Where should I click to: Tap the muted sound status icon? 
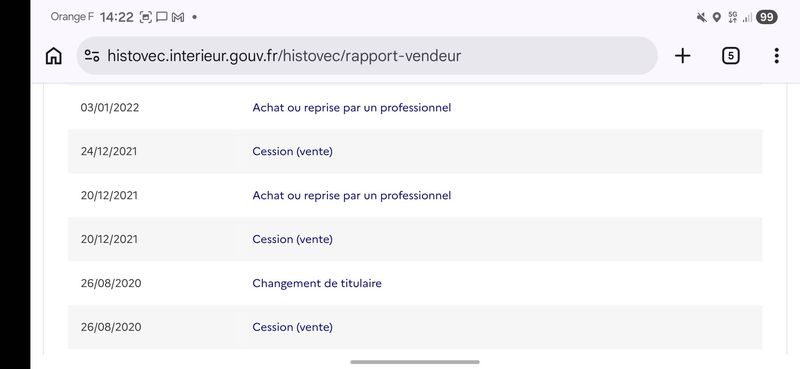click(x=702, y=17)
